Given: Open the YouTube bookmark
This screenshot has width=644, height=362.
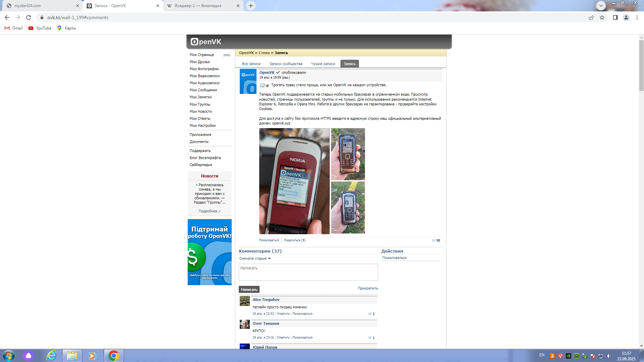Looking at the screenshot, I should click(x=40, y=28).
